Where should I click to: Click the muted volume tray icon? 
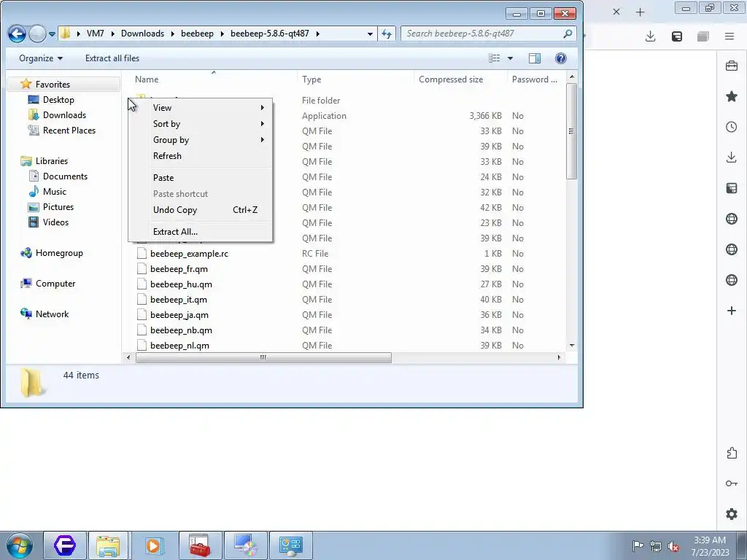pyautogui.click(x=673, y=546)
